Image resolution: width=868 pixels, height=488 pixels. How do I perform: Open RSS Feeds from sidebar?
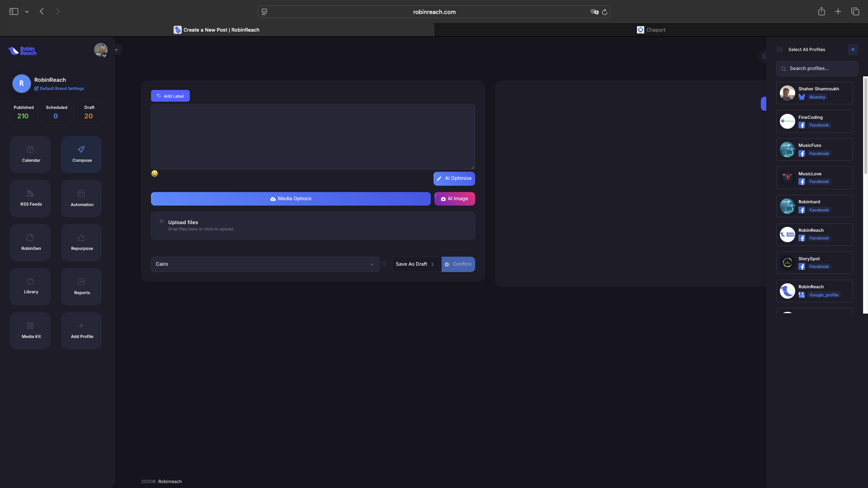pos(30,198)
